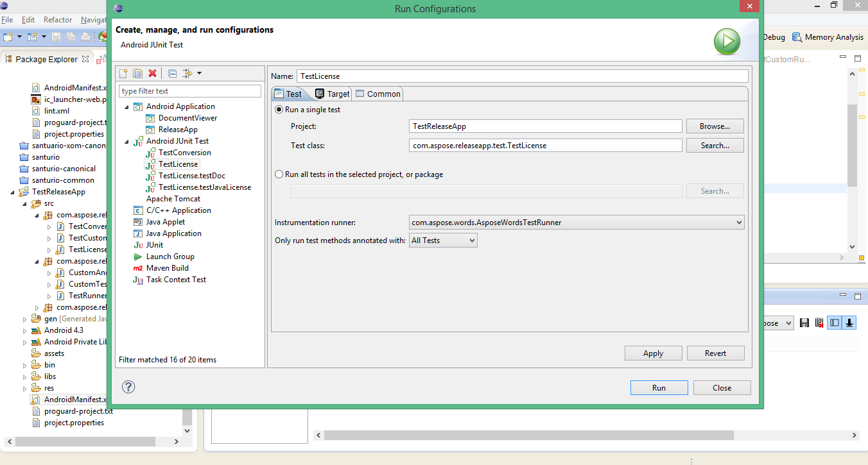
Task: Delete the TestLicense launch configuration
Action: (x=152, y=73)
